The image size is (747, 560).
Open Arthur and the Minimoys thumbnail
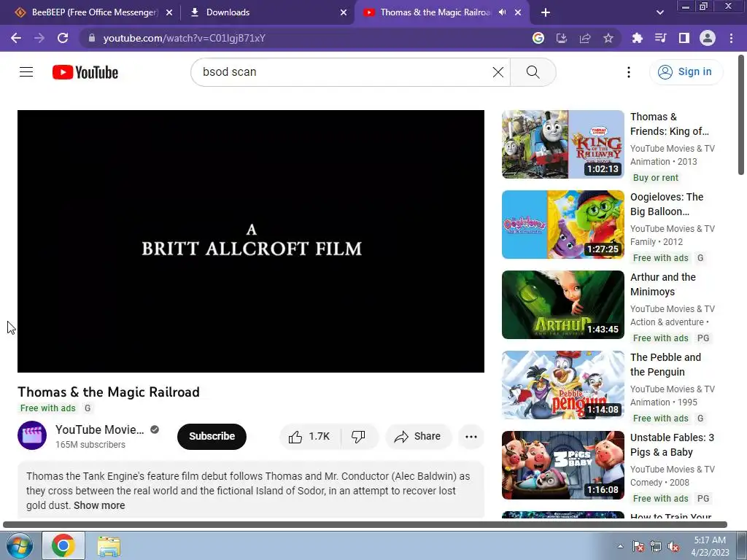562,305
